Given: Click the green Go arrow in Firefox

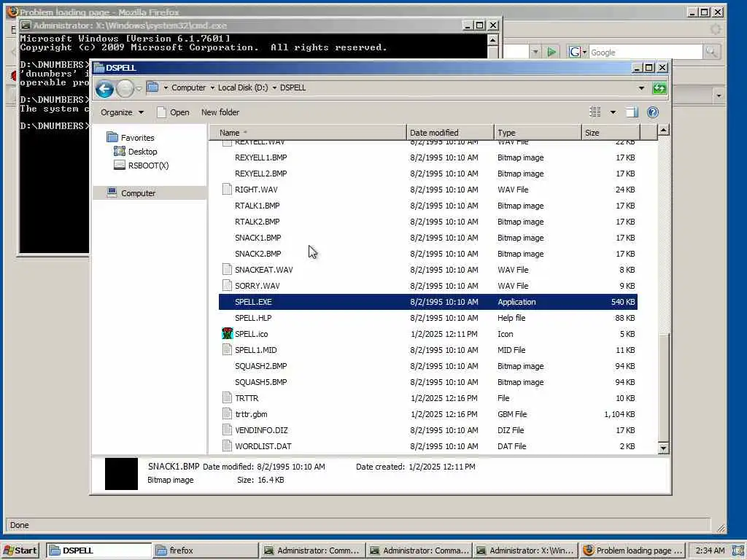Looking at the screenshot, I should coord(551,52).
